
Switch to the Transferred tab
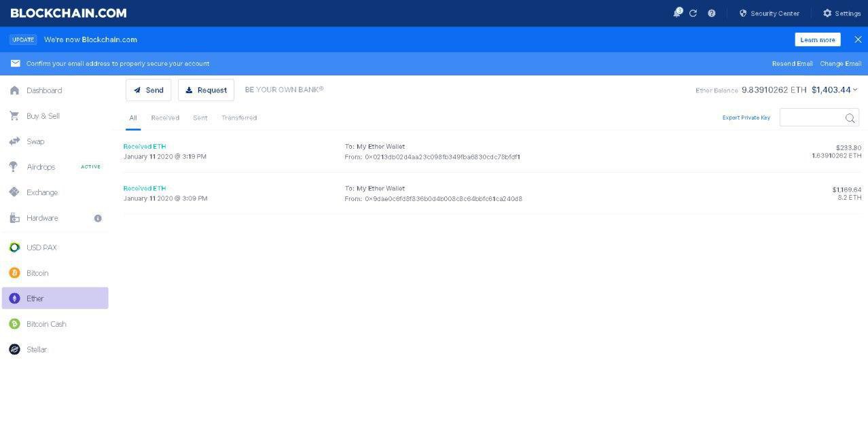coord(239,118)
